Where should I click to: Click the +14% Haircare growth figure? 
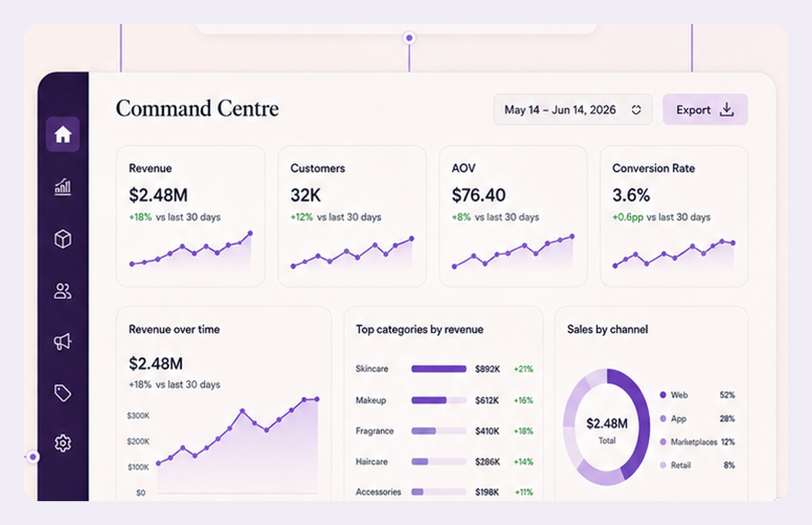coord(524,462)
